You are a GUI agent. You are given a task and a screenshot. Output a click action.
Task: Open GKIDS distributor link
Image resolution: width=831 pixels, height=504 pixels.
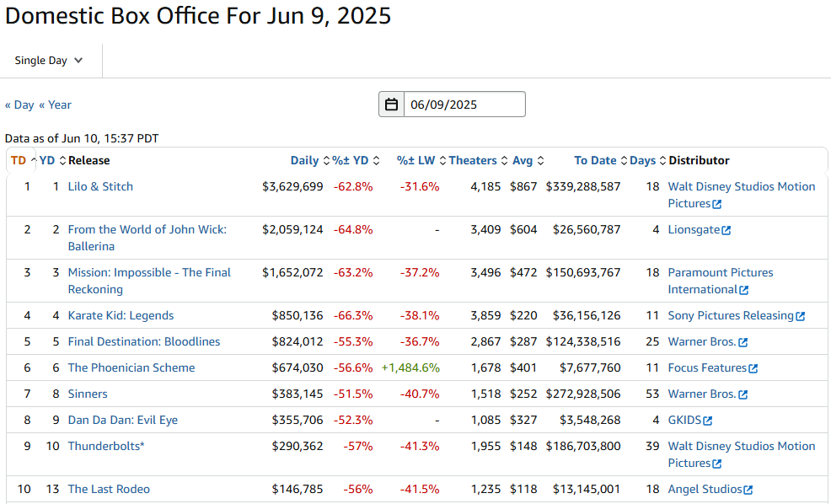[x=684, y=420]
